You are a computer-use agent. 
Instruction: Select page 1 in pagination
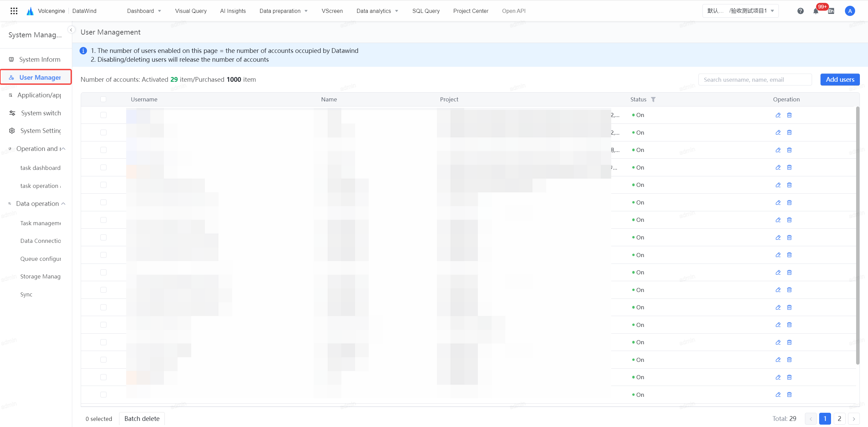(825, 419)
